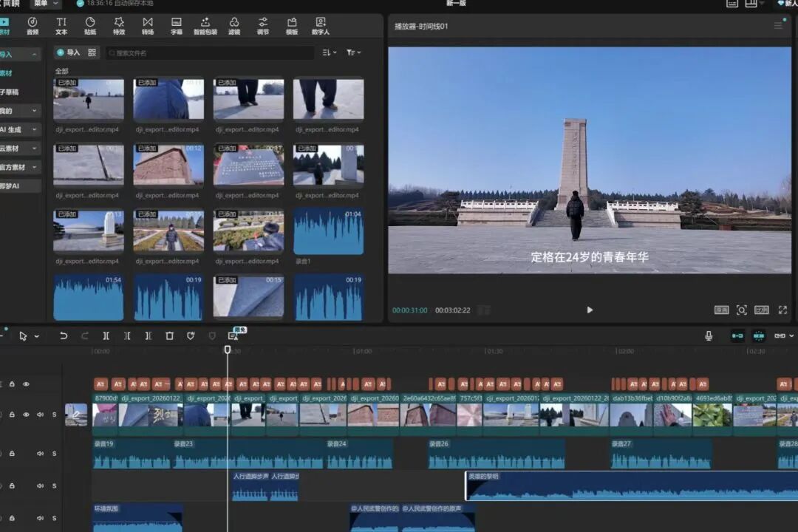Open the 特效 (Effects) panel
This screenshot has width=798, height=532.
point(119,26)
